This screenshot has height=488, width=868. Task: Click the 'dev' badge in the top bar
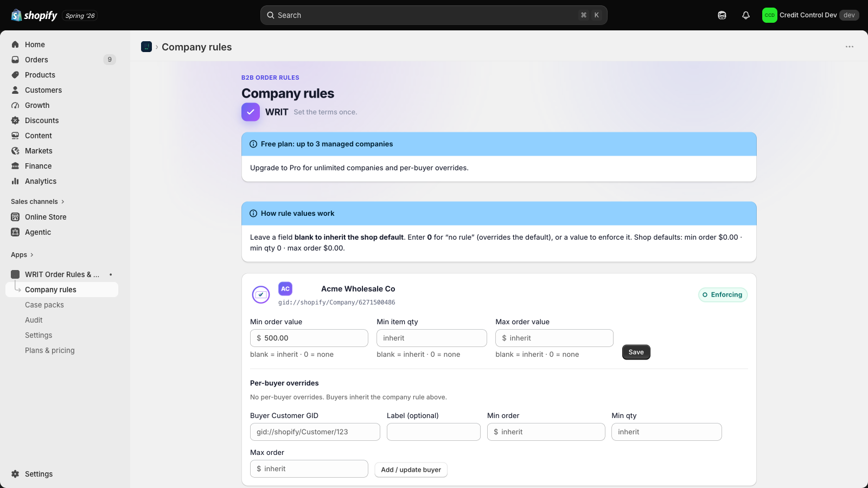coord(849,15)
